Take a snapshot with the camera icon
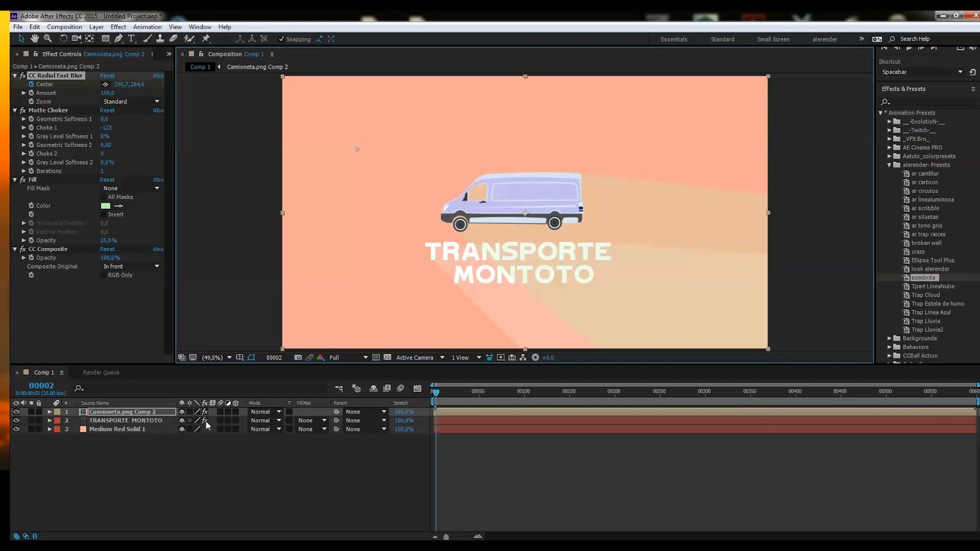The image size is (980, 551). (298, 358)
